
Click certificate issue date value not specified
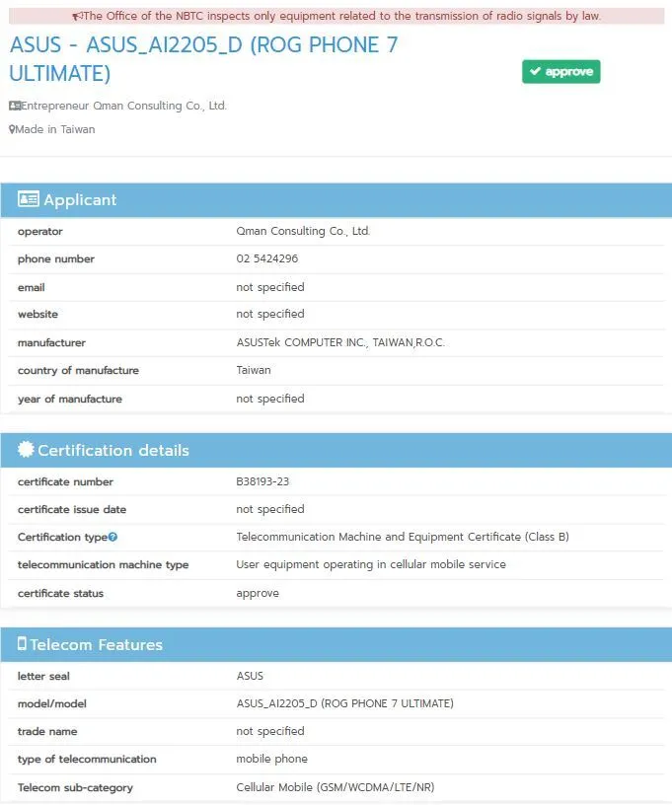coord(270,509)
